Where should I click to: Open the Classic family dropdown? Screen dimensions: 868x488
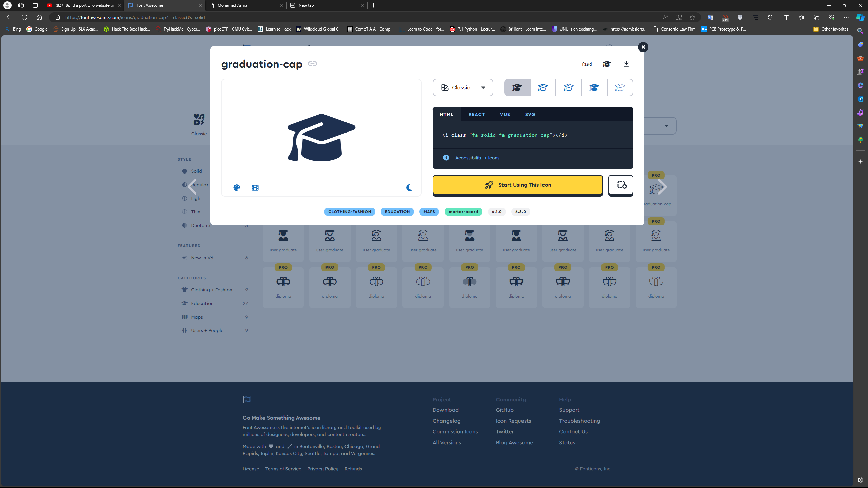[463, 88]
